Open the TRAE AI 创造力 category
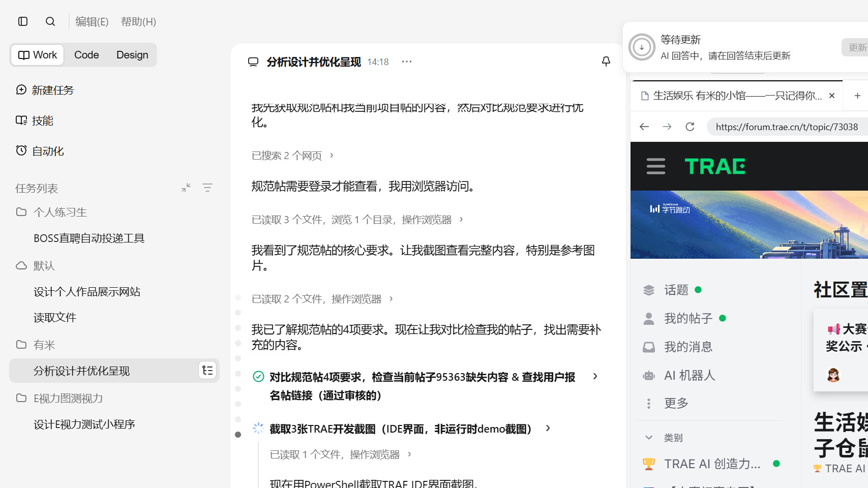The image size is (868, 488). tap(711, 464)
